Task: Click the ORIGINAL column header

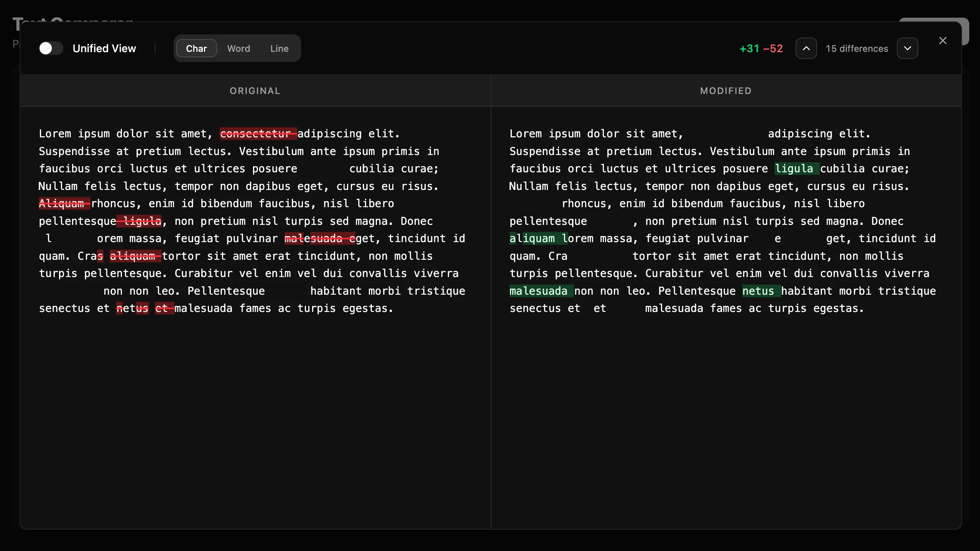Action: (x=255, y=91)
